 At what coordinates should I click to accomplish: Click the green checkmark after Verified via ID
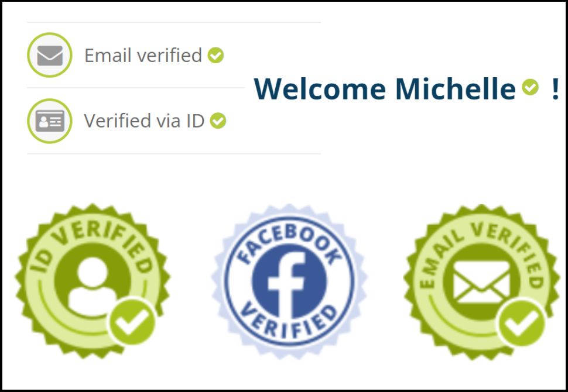click(218, 121)
